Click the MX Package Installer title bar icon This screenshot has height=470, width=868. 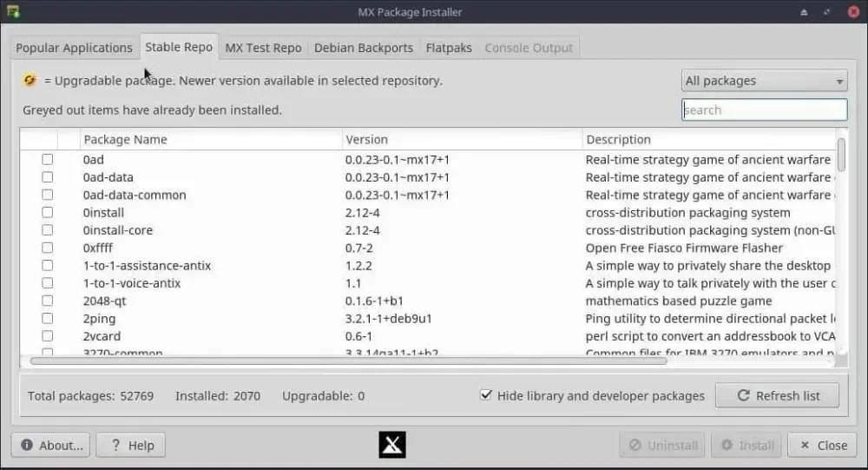tap(13, 11)
